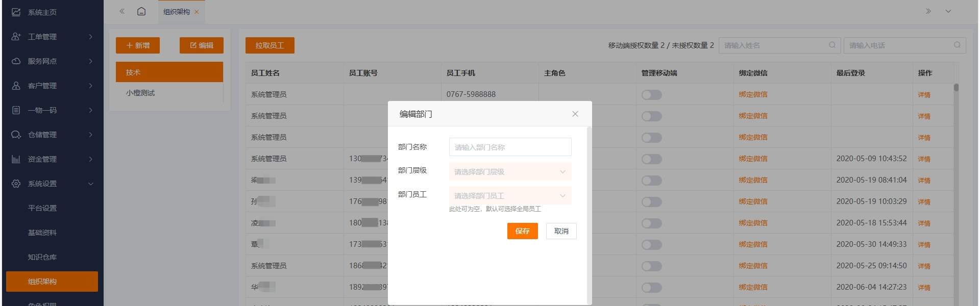The width and height of the screenshot is (980, 306).
Task: Click the double-right arrows icon at top
Action: (928, 11)
